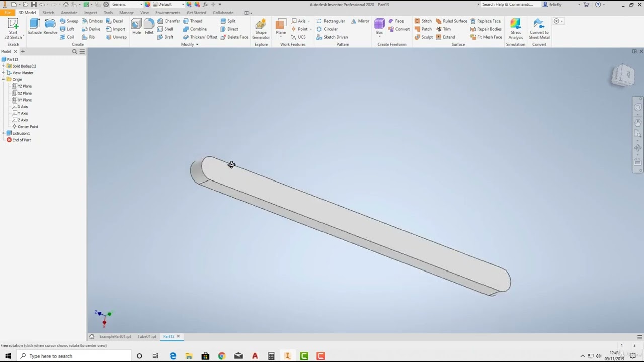Select the Circular pattern tool
Viewport: 644px width, 362px height.
(327, 29)
